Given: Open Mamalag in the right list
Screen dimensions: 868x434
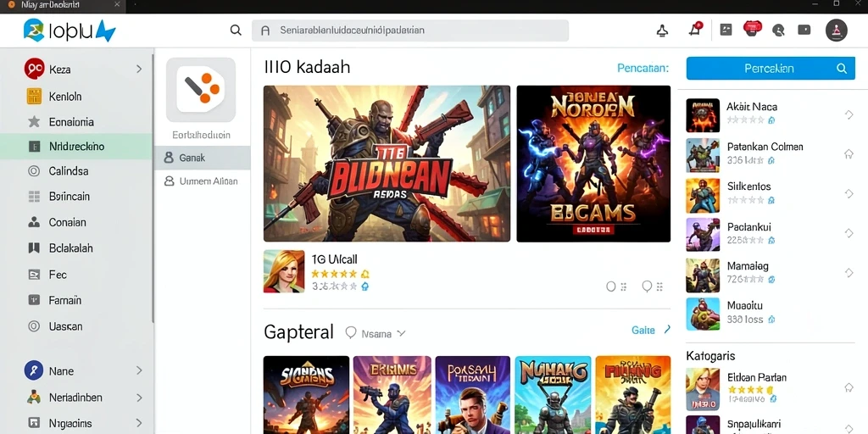Looking at the screenshot, I should tap(771, 275).
